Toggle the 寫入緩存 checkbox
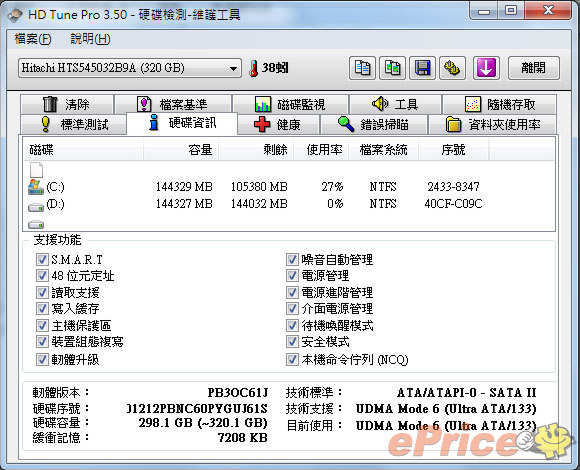Screen dimensions: 580x470 (x=42, y=308)
